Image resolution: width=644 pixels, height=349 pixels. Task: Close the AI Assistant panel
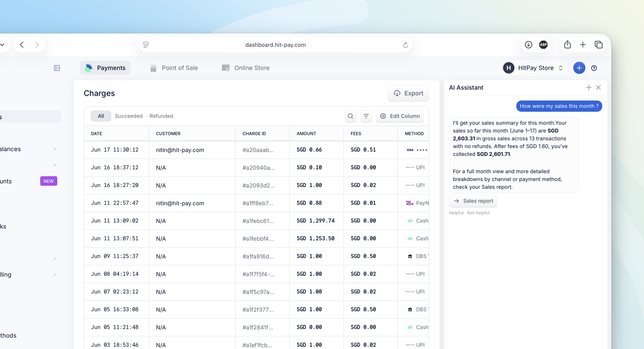[x=598, y=87]
